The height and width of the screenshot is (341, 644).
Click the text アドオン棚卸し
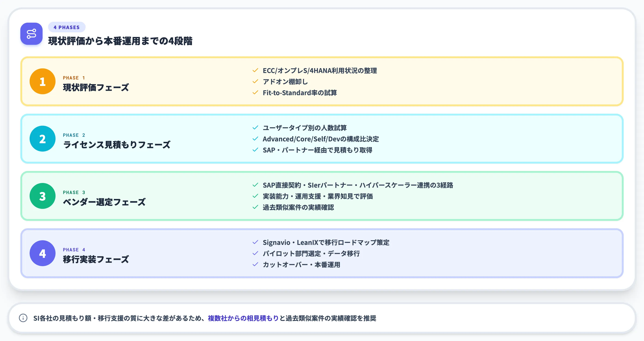285,82
